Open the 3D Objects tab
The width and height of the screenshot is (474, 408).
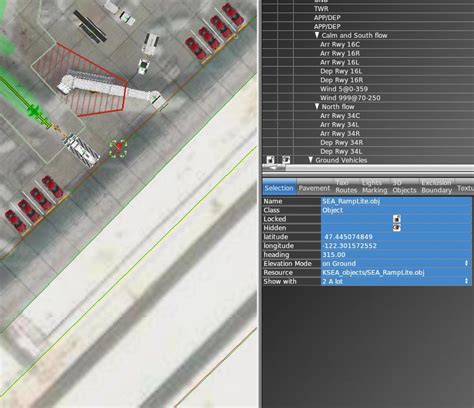404,187
